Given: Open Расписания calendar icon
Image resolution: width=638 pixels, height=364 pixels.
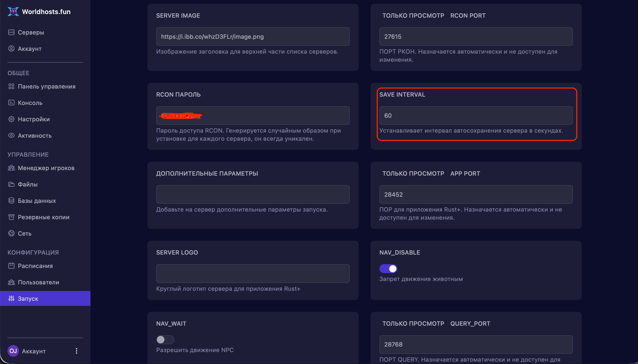Looking at the screenshot, I should point(11,265).
